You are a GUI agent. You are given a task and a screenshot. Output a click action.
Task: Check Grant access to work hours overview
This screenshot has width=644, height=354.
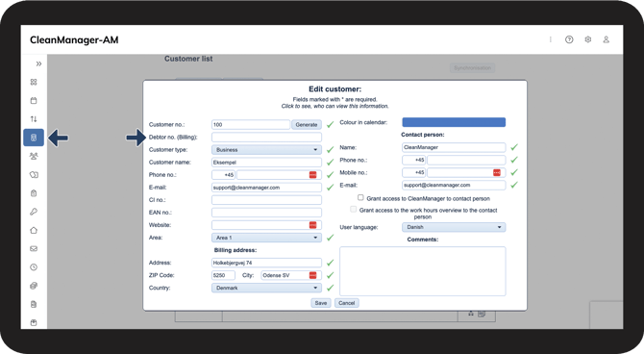(353, 210)
